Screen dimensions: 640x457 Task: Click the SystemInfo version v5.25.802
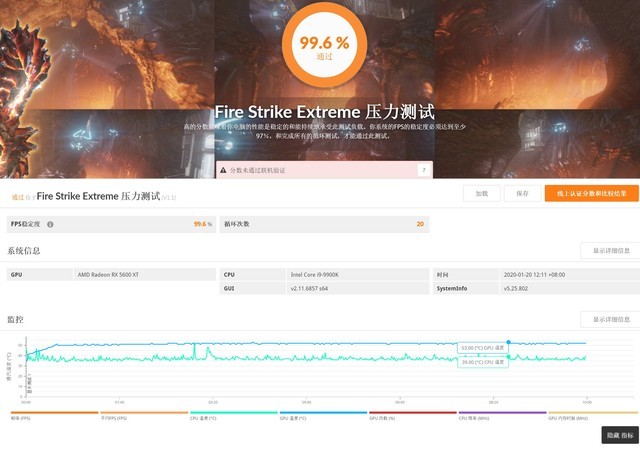point(516,288)
